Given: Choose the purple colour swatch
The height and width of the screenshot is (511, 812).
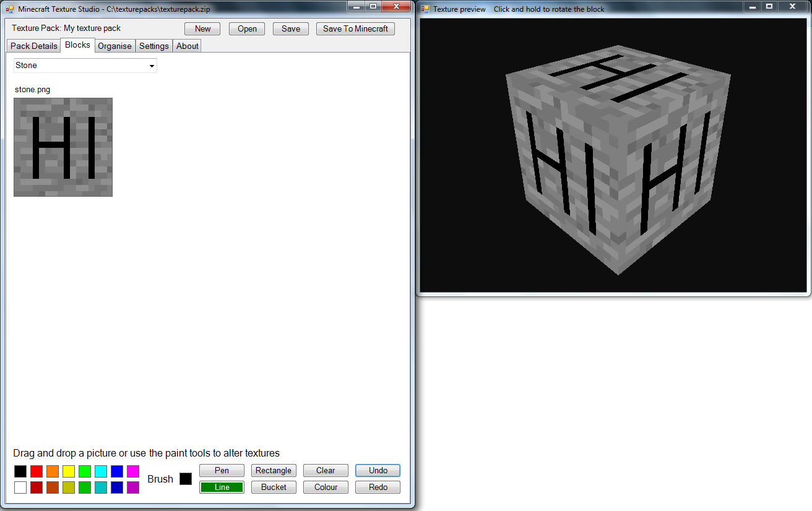Looking at the screenshot, I should click(133, 487).
